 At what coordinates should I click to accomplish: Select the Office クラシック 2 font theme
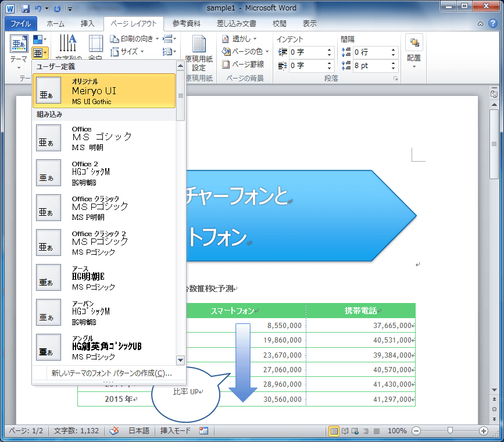(x=104, y=243)
